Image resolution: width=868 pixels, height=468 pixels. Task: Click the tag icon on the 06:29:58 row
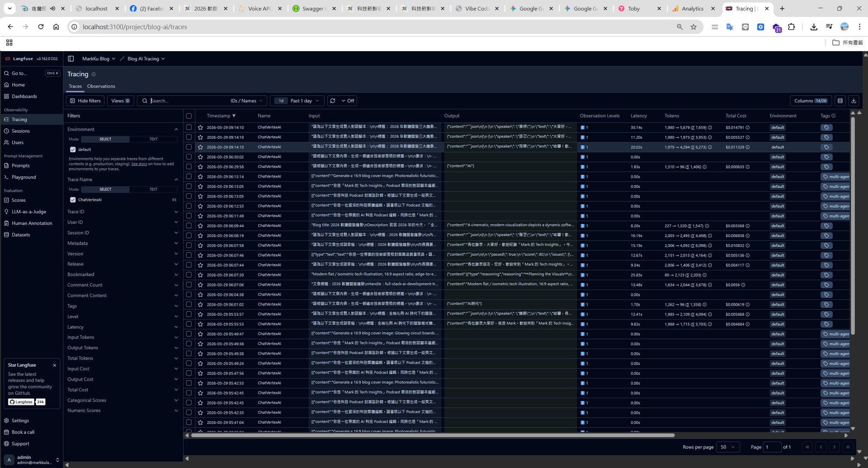(826, 167)
